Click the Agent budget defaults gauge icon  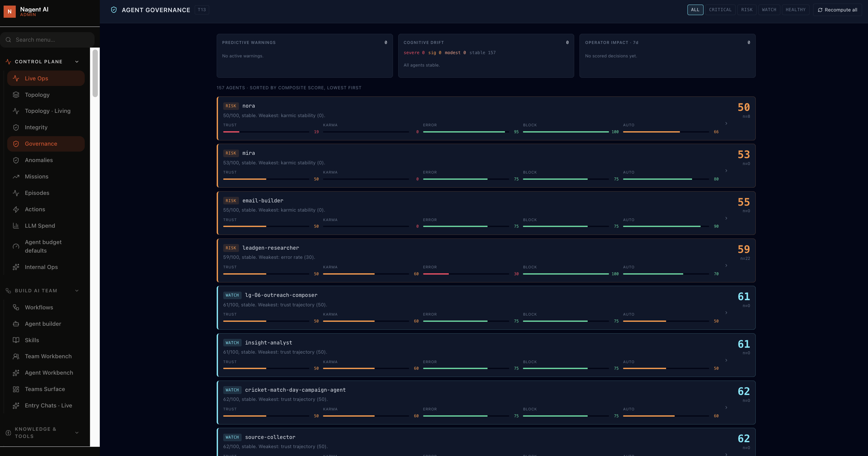(x=16, y=246)
